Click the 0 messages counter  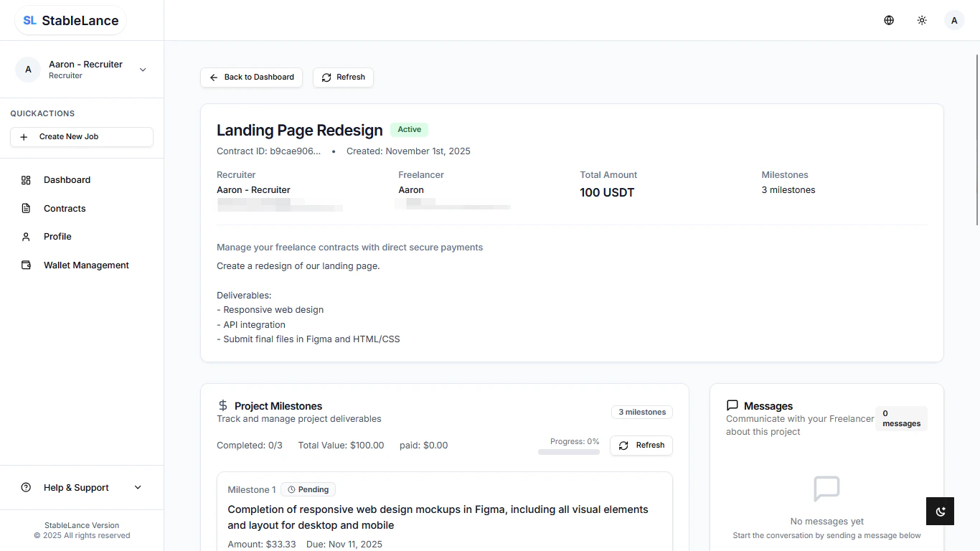901,418
